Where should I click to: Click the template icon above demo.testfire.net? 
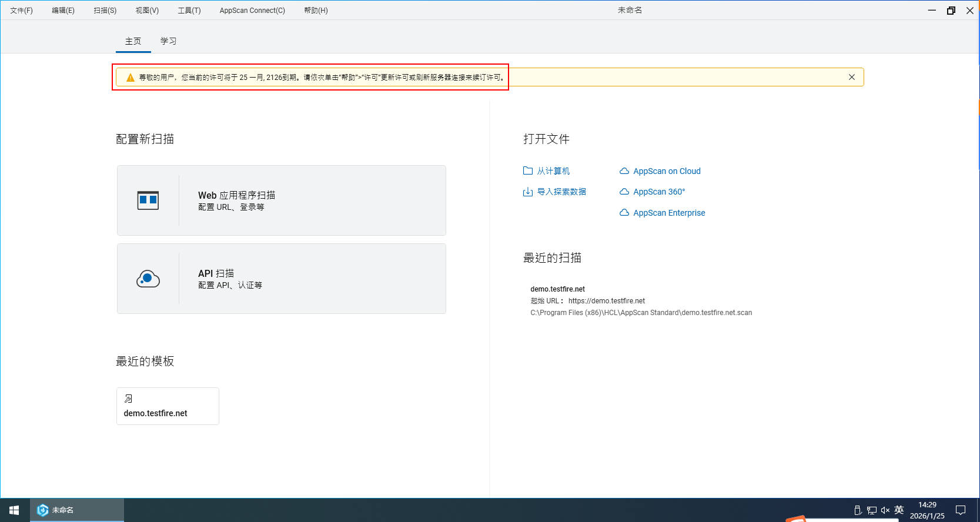[128, 399]
